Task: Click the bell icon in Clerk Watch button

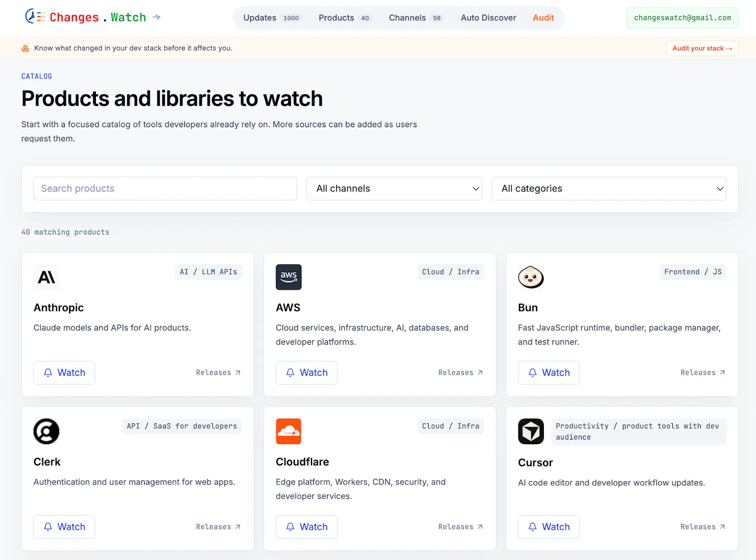Action: tap(48, 526)
